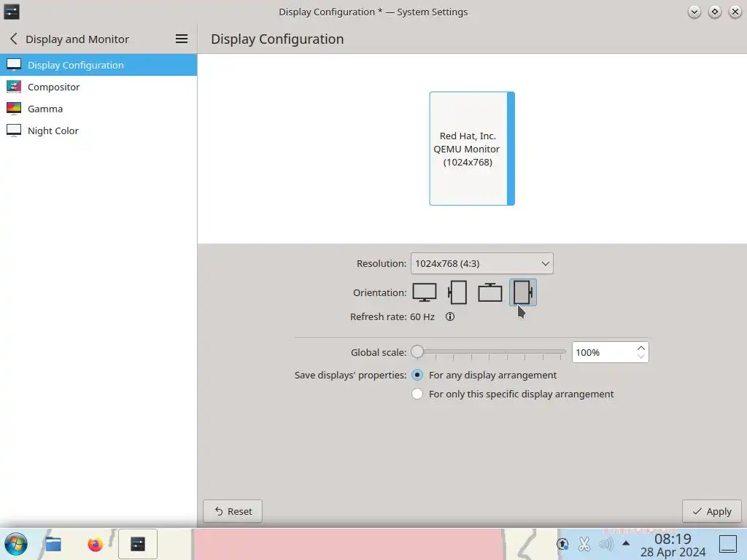Click the refresh rate info icon
Image resolution: width=747 pixels, height=560 pixels.
coord(449,316)
